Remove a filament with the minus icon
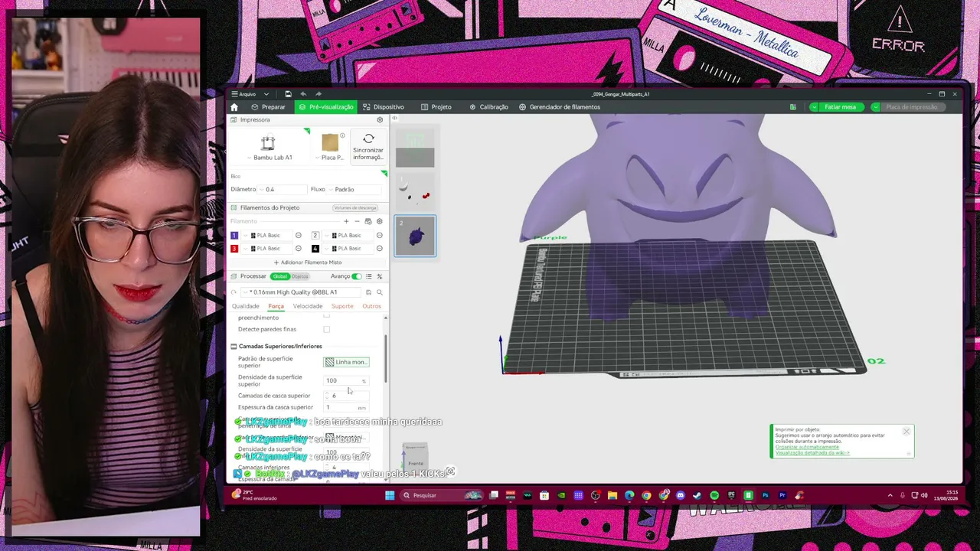980x551 pixels. [x=357, y=221]
